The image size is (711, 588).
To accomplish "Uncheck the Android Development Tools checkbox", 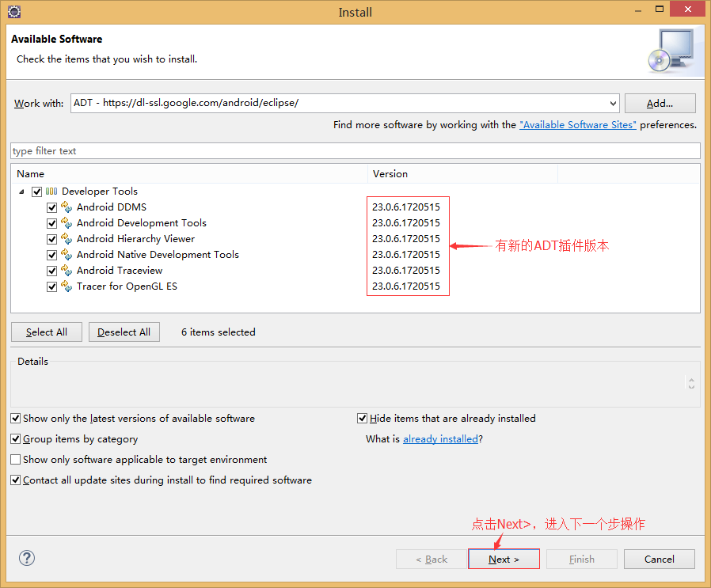I will (x=51, y=223).
